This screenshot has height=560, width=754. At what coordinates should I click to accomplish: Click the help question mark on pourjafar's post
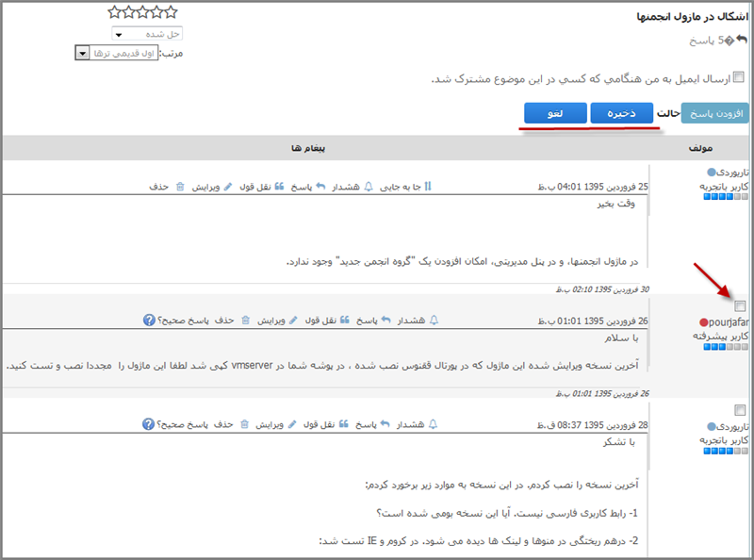[x=149, y=321]
